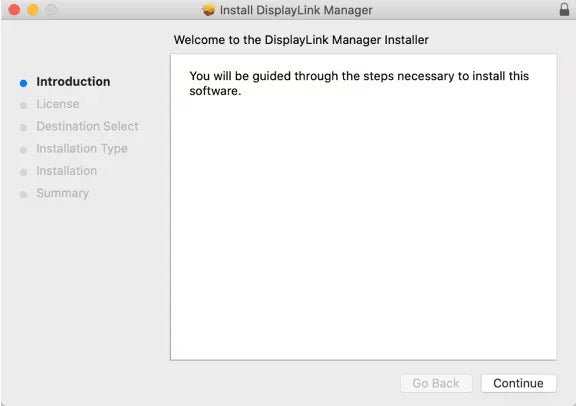The width and height of the screenshot is (576, 406).
Task: Click the lock icon in title bar
Action: pyautogui.click(x=564, y=9)
